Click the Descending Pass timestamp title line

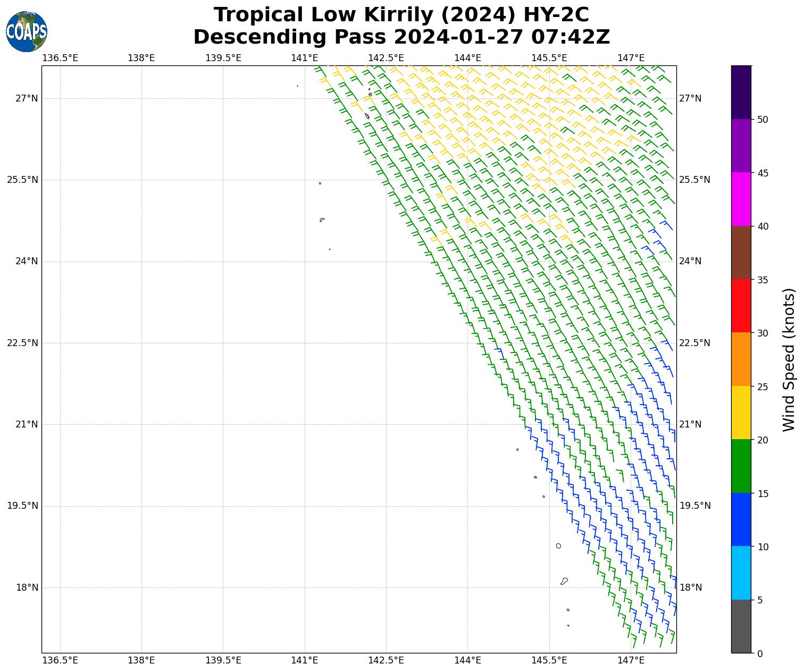pos(401,37)
